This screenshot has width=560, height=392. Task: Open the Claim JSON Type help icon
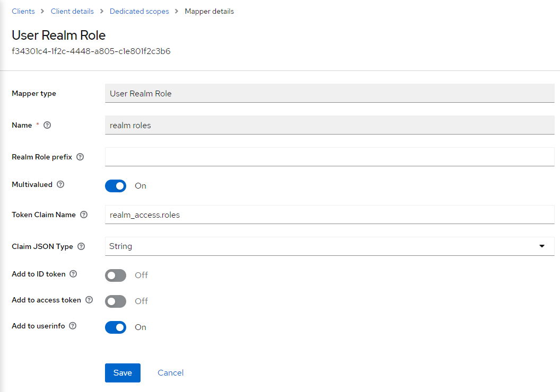[x=81, y=246]
